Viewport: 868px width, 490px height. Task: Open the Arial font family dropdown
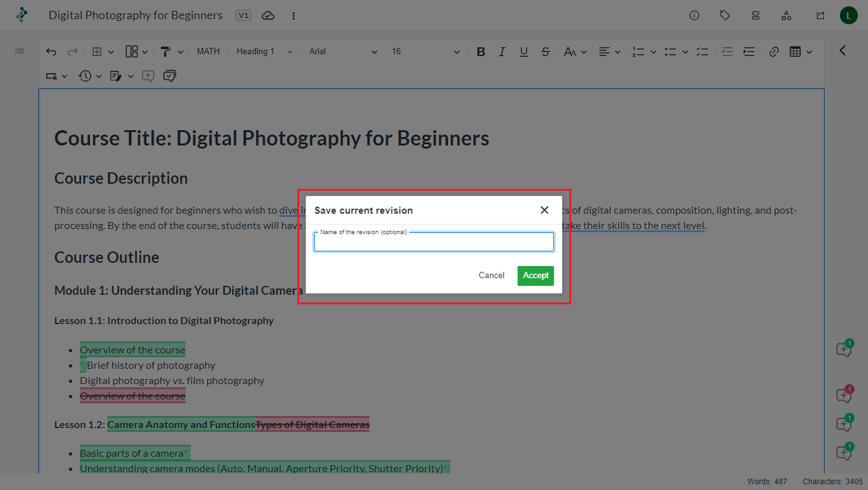[x=343, y=52]
